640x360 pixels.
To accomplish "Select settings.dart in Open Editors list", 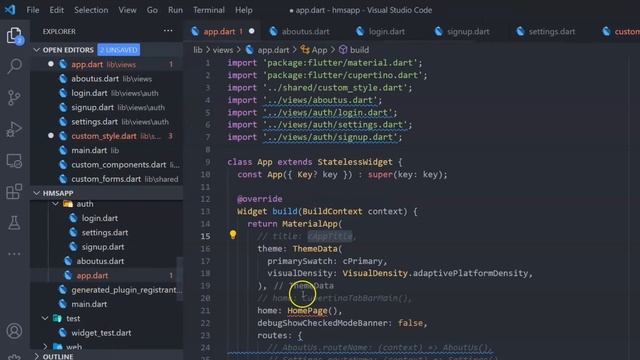I will click(106, 122).
